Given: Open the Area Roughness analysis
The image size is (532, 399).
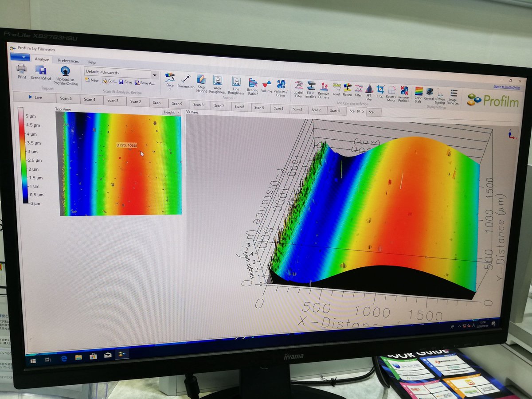Looking at the screenshot, I should point(217,85).
